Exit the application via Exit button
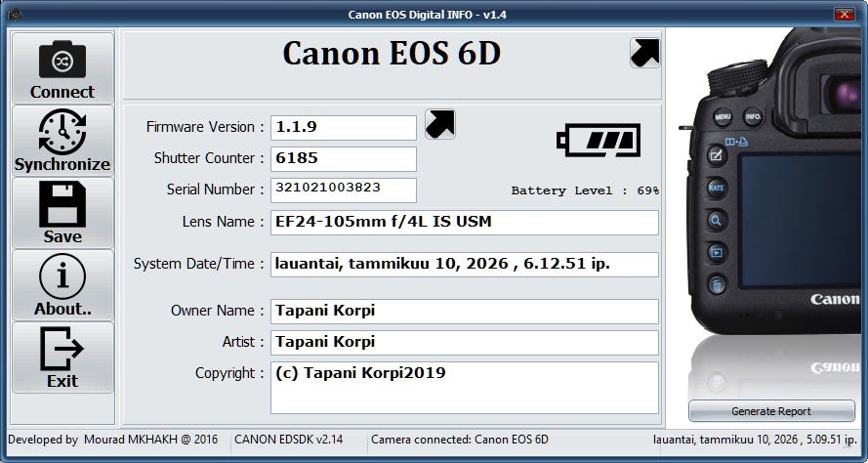The width and height of the screenshot is (868, 463). (x=62, y=358)
